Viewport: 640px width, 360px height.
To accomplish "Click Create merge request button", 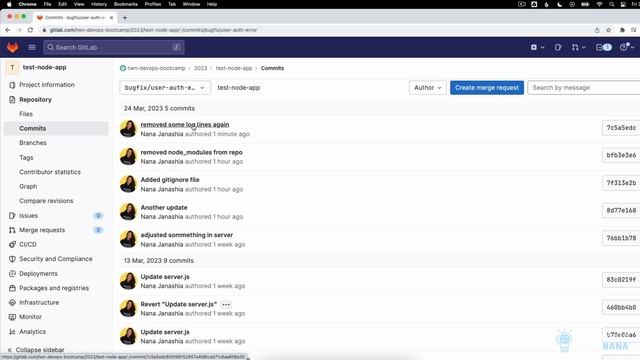I will point(487,88).
